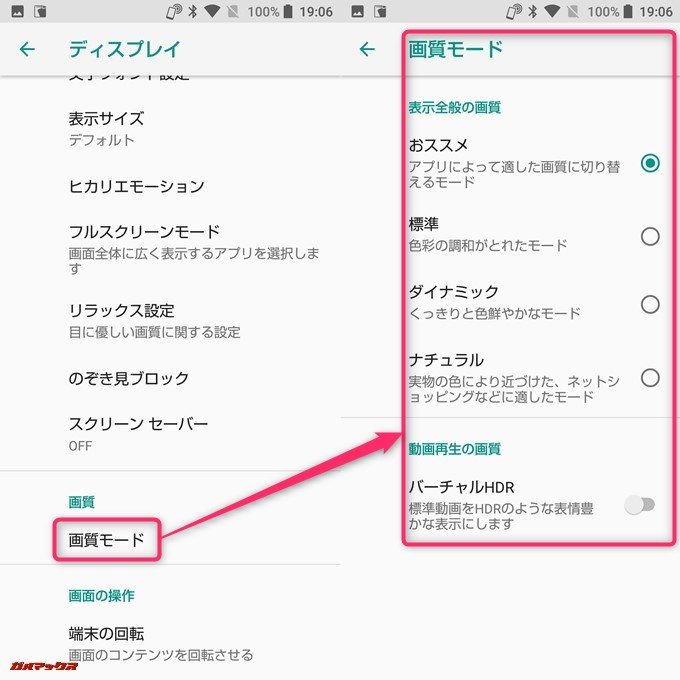Select the ダイナミック picture mode radio
Viewport: 680px width, 680px height.
(650, 304)
